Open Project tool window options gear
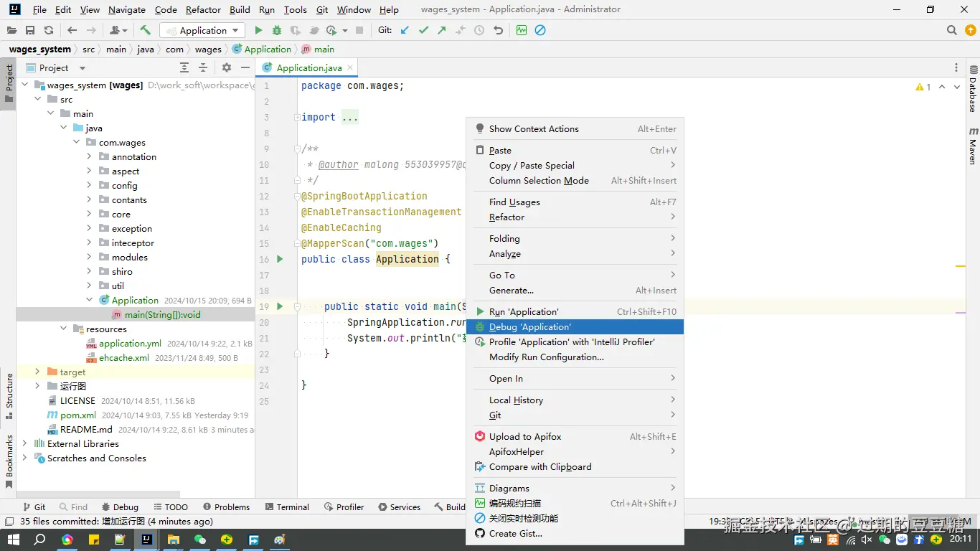The width and height of the screenshot is (980, 551). point(227,67)
